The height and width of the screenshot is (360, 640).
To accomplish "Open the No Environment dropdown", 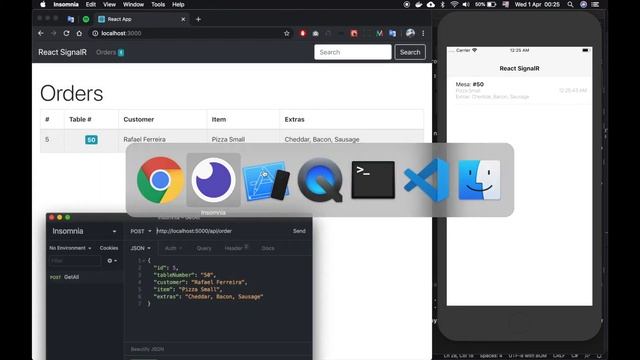I will [x=70, y=248].
